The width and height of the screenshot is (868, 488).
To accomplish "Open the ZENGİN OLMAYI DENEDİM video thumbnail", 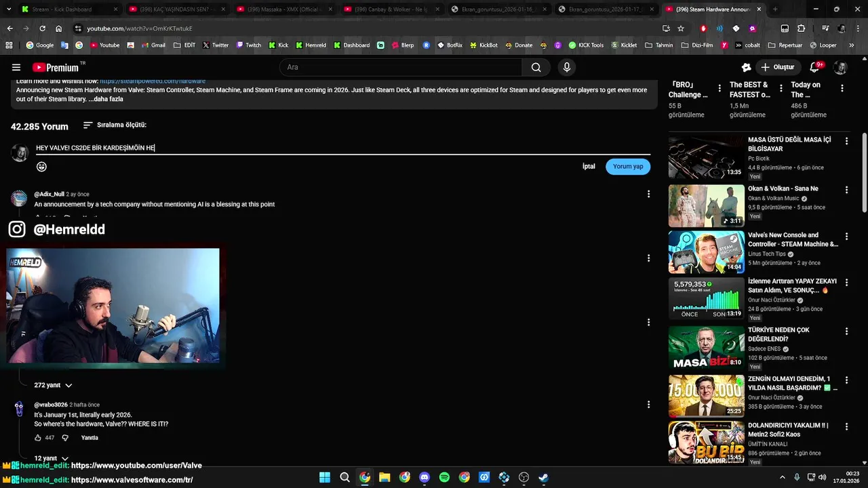I will 706,396.
